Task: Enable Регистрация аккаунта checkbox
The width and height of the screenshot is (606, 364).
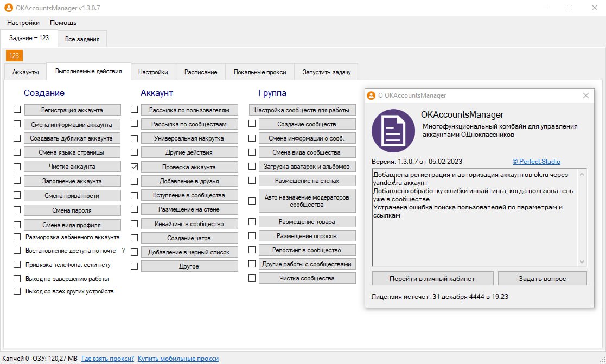Action: click(x=17, y=110)
